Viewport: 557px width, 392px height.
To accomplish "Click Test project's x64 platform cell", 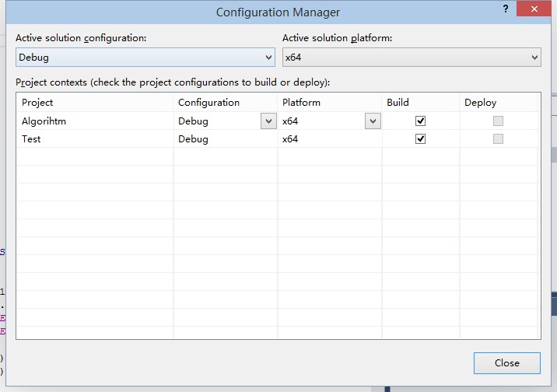I will [290, 139].
